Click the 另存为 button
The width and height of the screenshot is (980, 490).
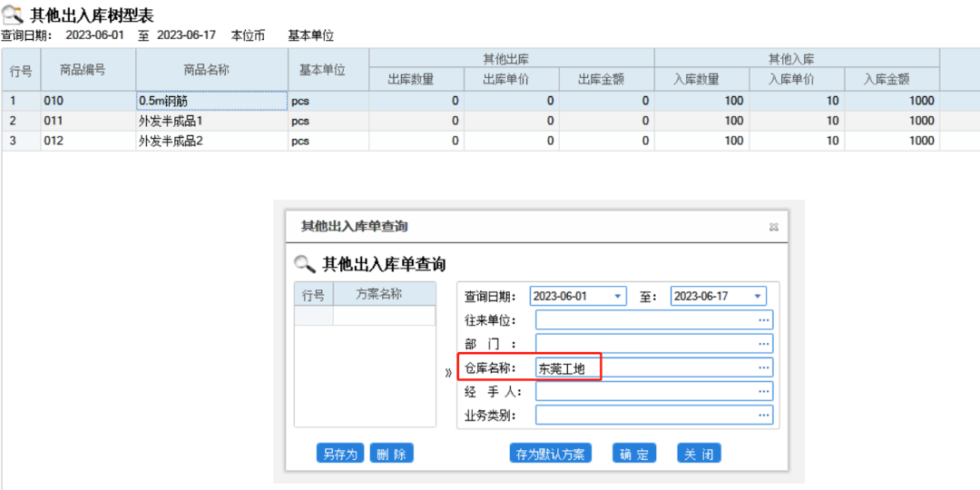coord(341,455)
